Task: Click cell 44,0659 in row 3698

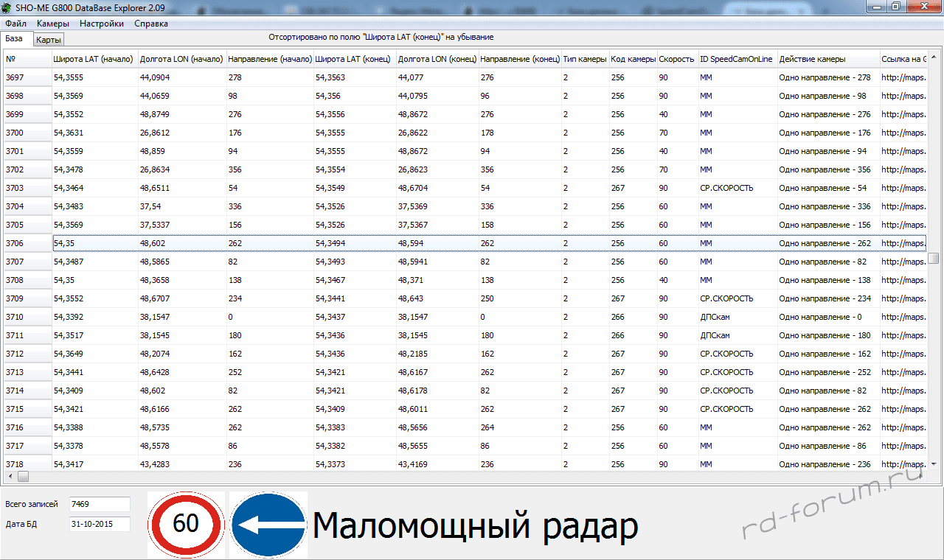Action: point(181,96)
